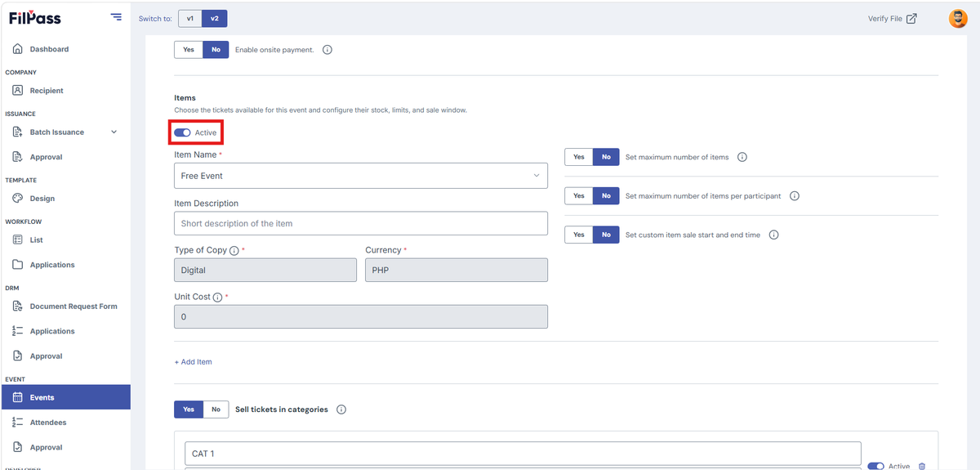Select Yes for maximum items per participant

(579, 196)
